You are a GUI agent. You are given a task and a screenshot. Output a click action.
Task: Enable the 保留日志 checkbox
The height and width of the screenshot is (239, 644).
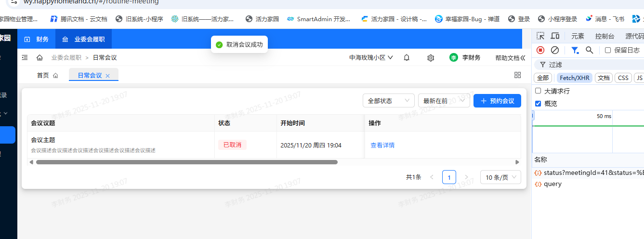[608, 50]
